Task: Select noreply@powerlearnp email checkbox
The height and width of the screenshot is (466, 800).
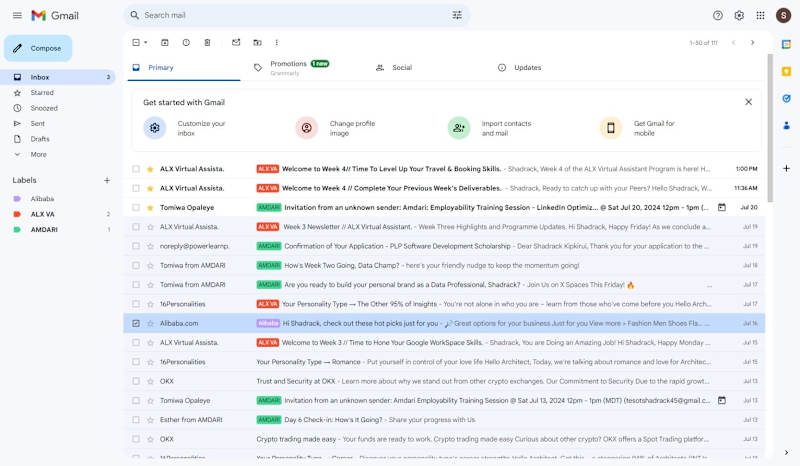Action: point(136,246)
